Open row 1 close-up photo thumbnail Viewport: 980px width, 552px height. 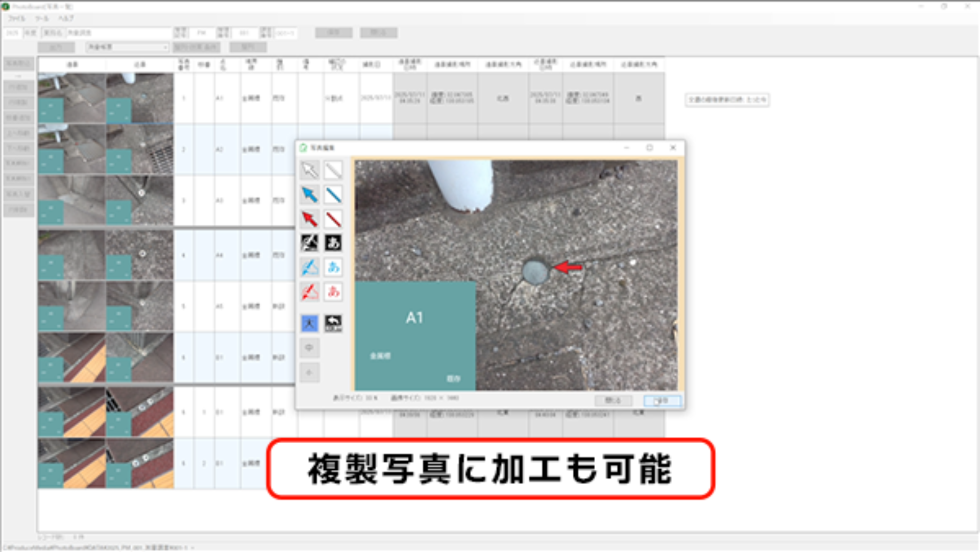pos(139,98)
